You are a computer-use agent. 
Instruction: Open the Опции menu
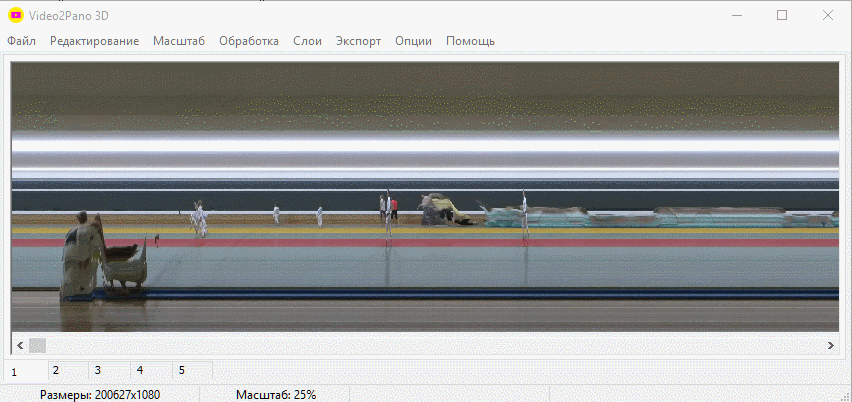click(x=414, y=41)
